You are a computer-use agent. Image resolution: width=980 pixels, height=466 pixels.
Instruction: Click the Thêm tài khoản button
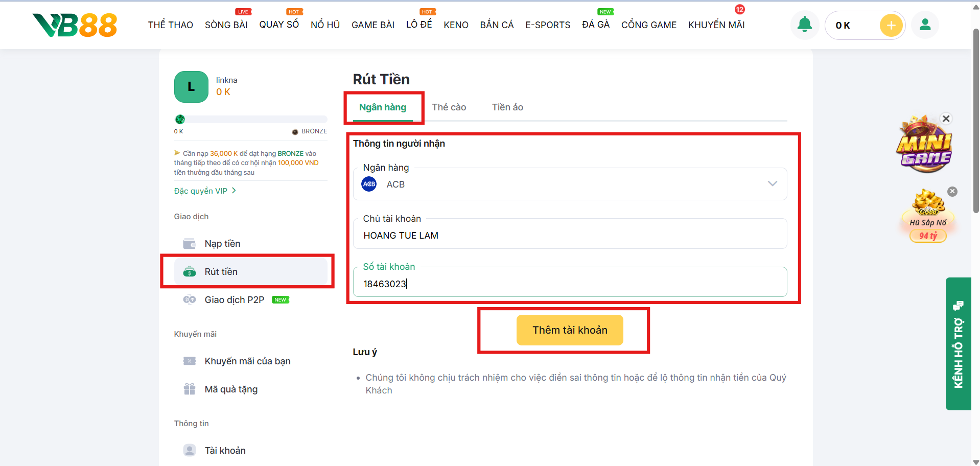[x=570, y=330]
